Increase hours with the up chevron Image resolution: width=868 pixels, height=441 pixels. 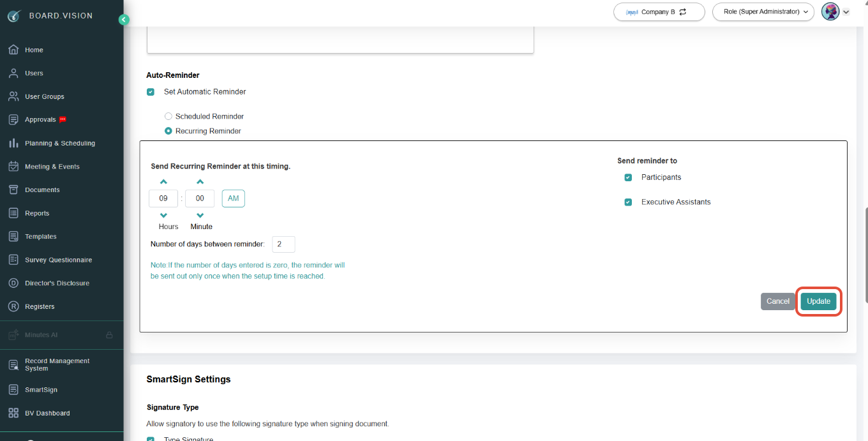click(x=163, y=182)
